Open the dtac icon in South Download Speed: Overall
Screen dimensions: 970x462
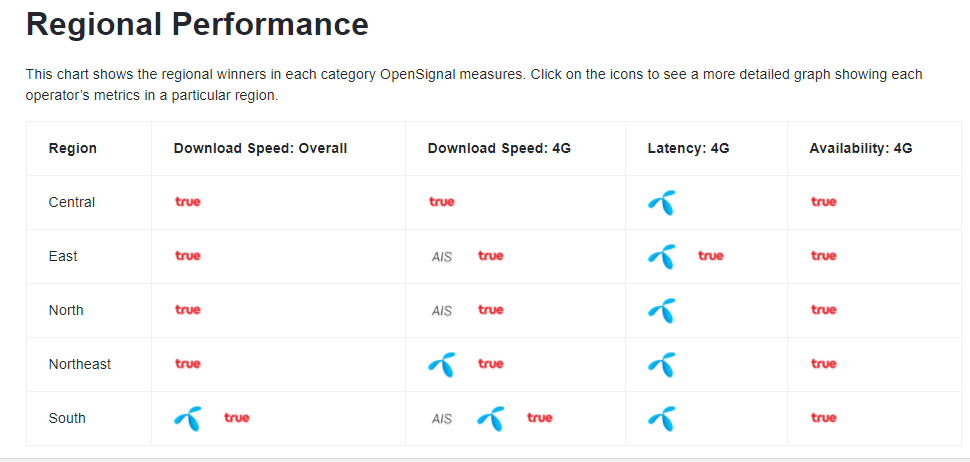(187, 419)
